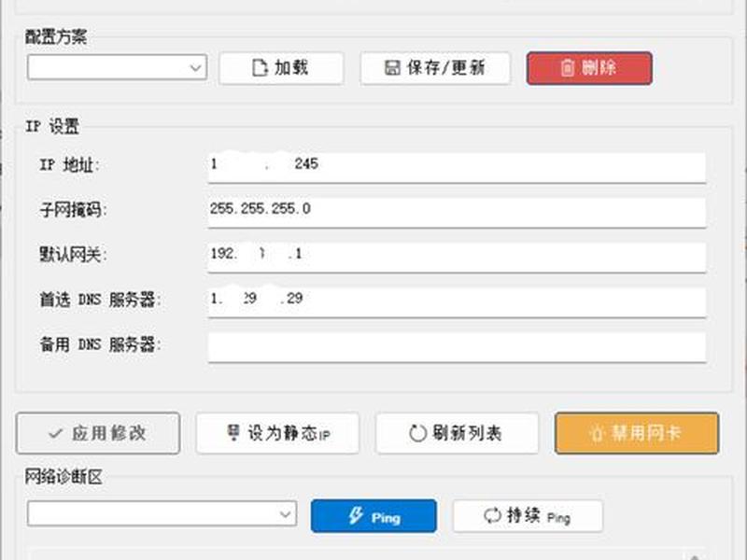Screen dimensions: 747x560
Task: Click the 加载 load button
Action: pos(281,68)
